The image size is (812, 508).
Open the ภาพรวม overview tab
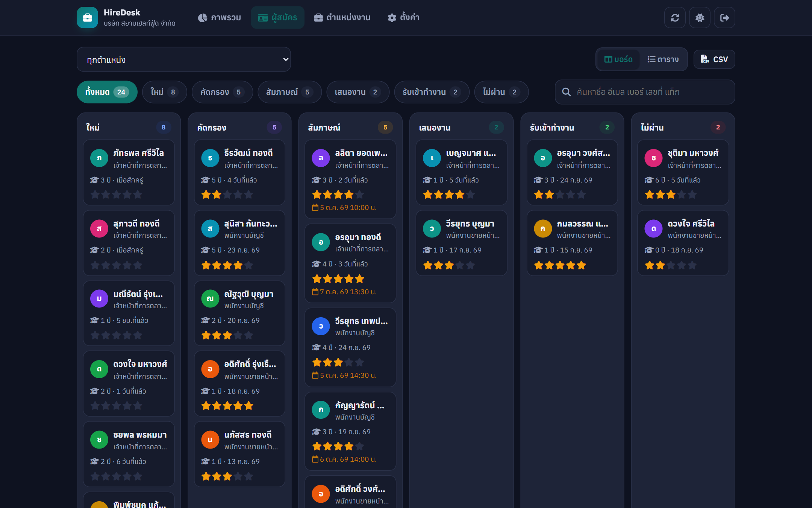click(220, 18)
